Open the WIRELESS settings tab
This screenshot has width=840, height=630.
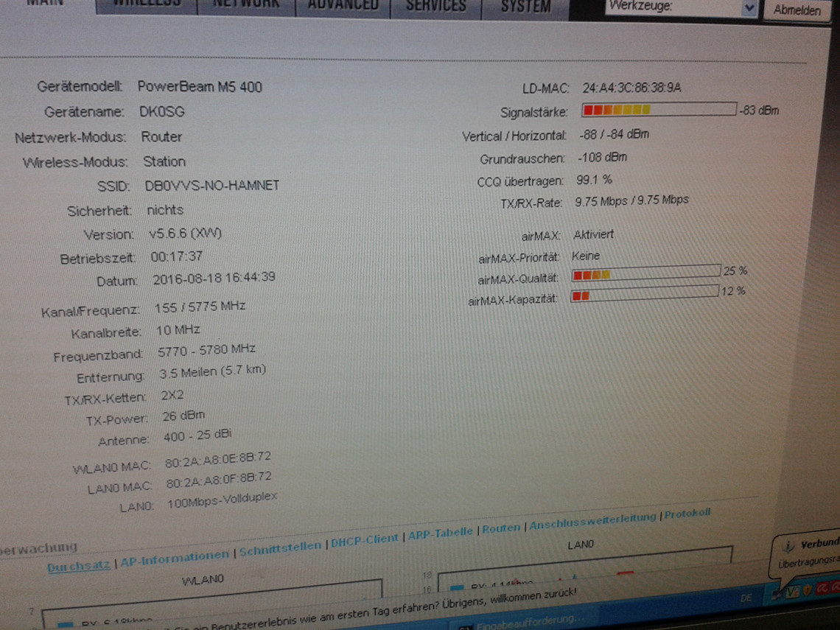147,5
